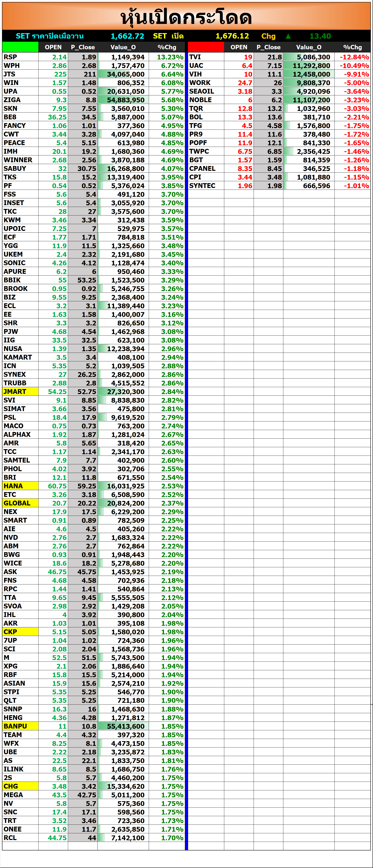Click the ONEE ticker cell
This screenshot has width=373, height=868.
pos(20,829)
